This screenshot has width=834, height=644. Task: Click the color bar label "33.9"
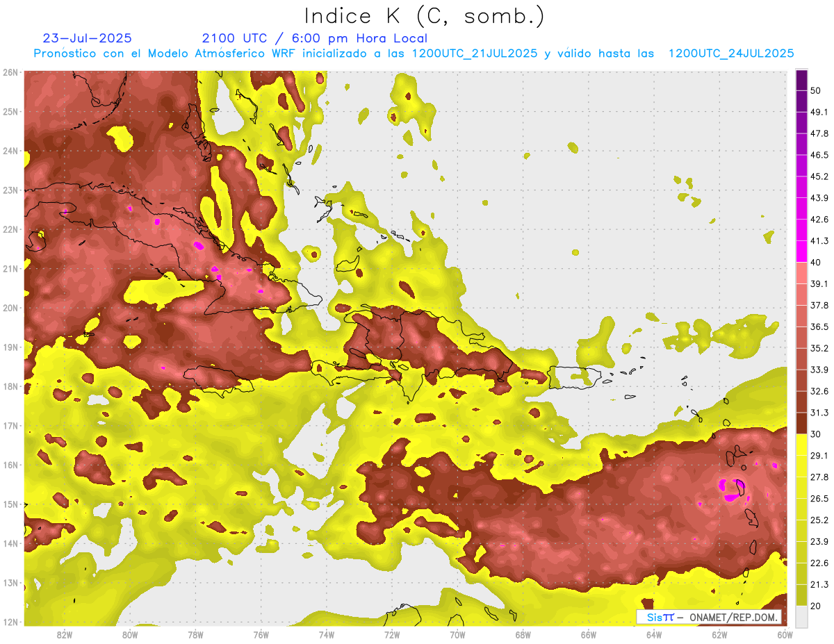tap(819, 370)
